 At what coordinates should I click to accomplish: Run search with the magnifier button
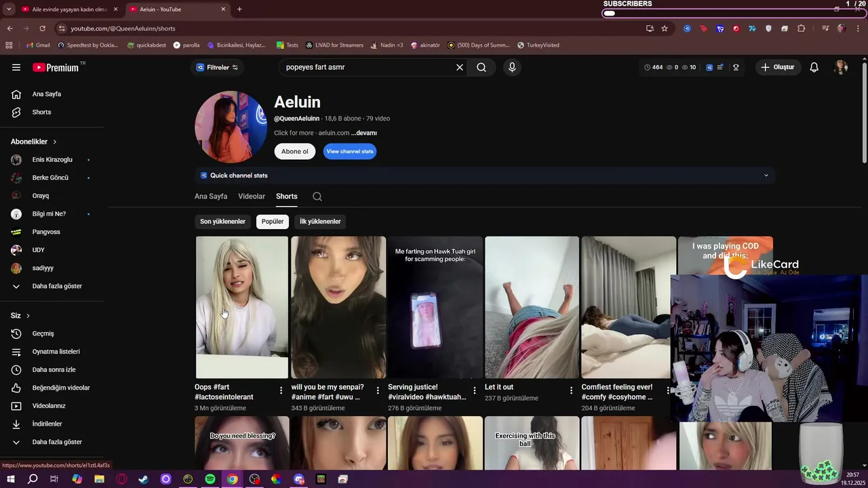click(x=481, y=67)
